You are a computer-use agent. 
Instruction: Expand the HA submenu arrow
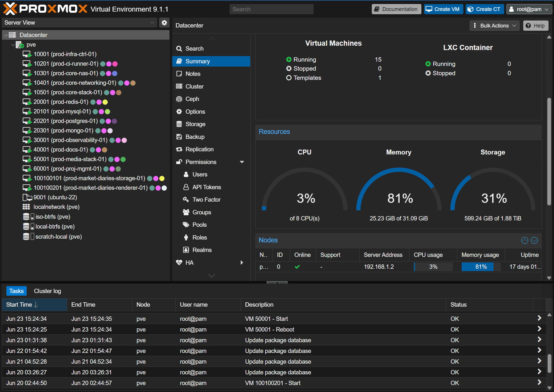(242, 263)
